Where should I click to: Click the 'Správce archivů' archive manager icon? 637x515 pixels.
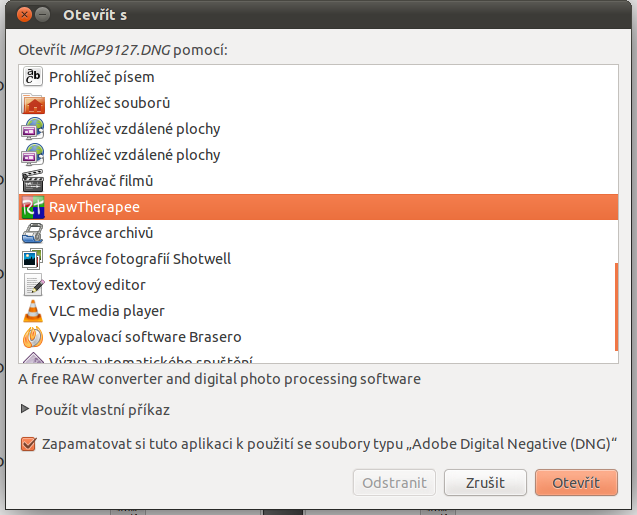tap(33, 233)
